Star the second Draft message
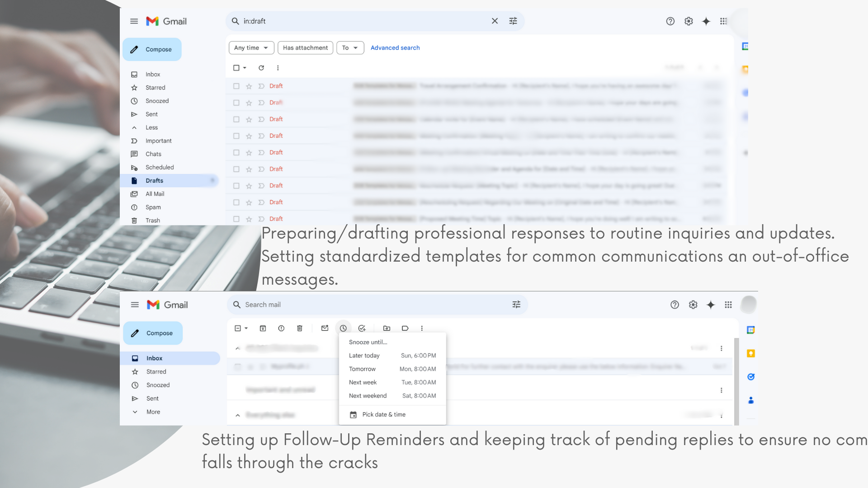Screen dimensions: 868x488 point(249,103)
